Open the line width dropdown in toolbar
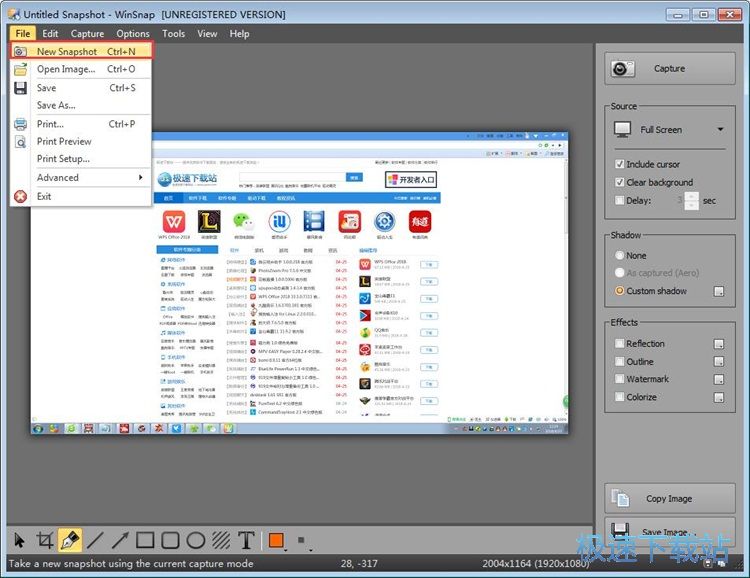Screen dimensions: 750x578 (302, 542)
